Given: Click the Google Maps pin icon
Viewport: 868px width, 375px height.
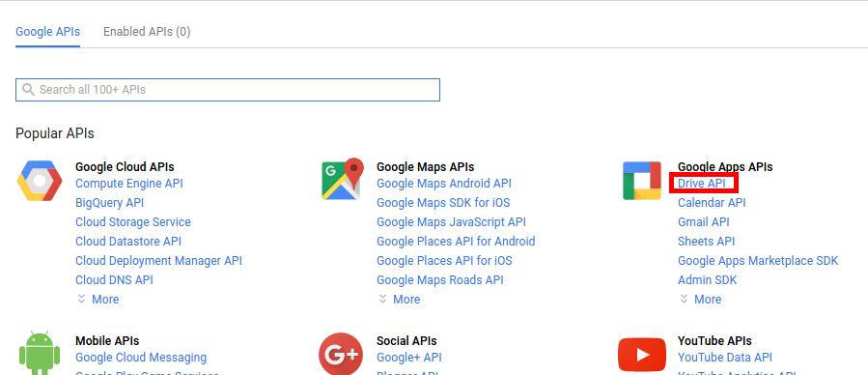Looking at the screenshot, I should pyautogui.click(x=343, y=180).
